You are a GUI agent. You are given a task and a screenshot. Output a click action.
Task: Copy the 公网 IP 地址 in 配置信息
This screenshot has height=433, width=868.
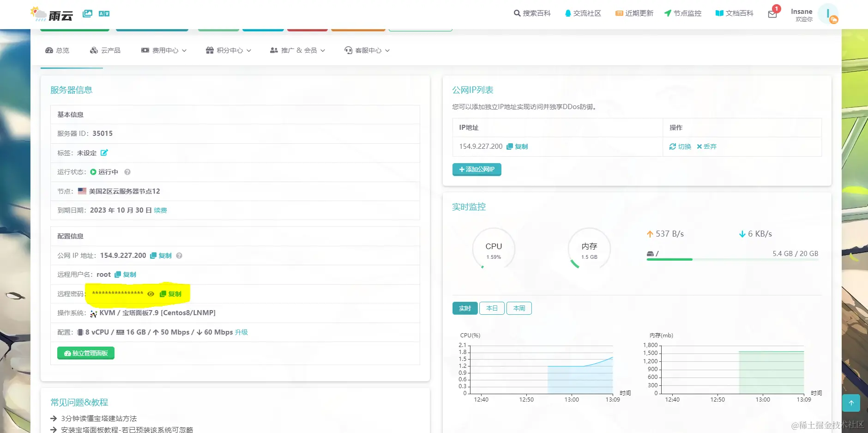tap(161, 256)
